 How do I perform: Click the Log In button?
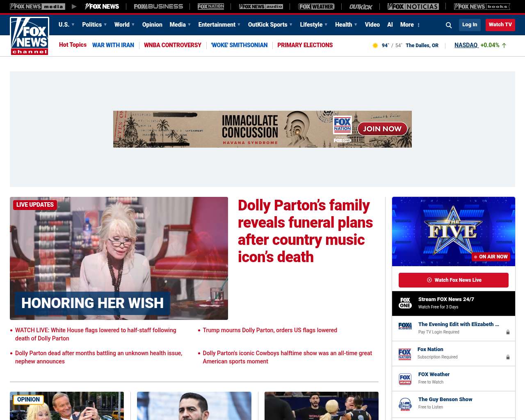[x=470, y=25]
